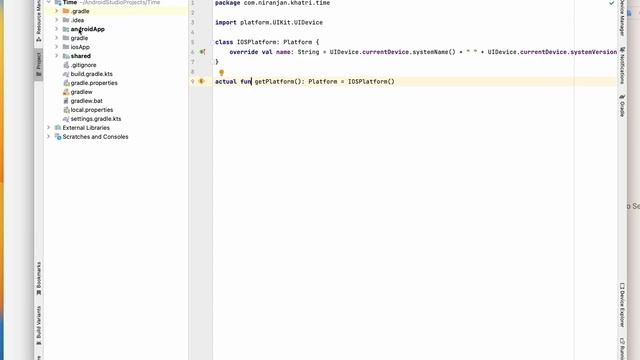Image resolution: width=640 pixels, height=360 pixels.
Task: Click the Scratches and Consoles icon
Action: pos(58,137)
